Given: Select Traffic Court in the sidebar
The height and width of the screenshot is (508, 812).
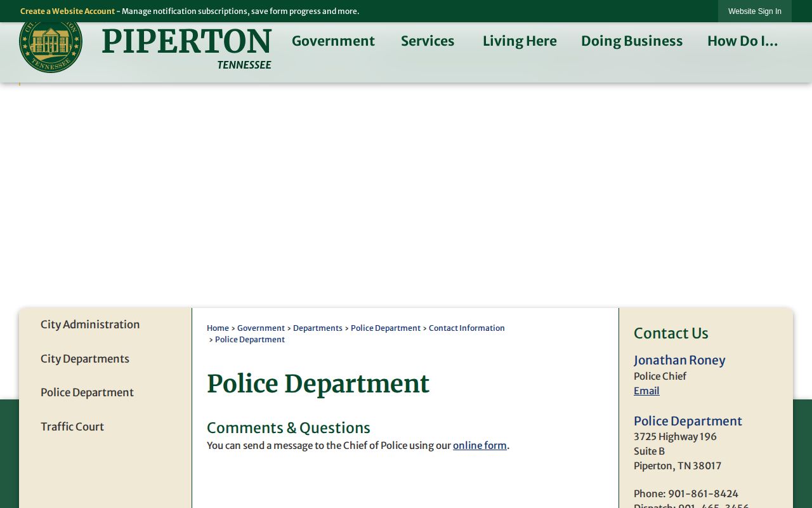Looking at the screenshot, I should (x=72, y=427).
